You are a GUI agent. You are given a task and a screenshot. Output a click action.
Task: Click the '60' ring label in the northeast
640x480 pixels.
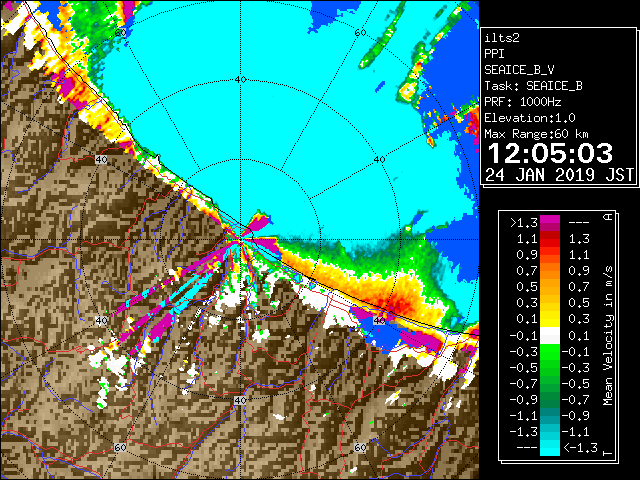pyautogui.click(x=360, y=33)
